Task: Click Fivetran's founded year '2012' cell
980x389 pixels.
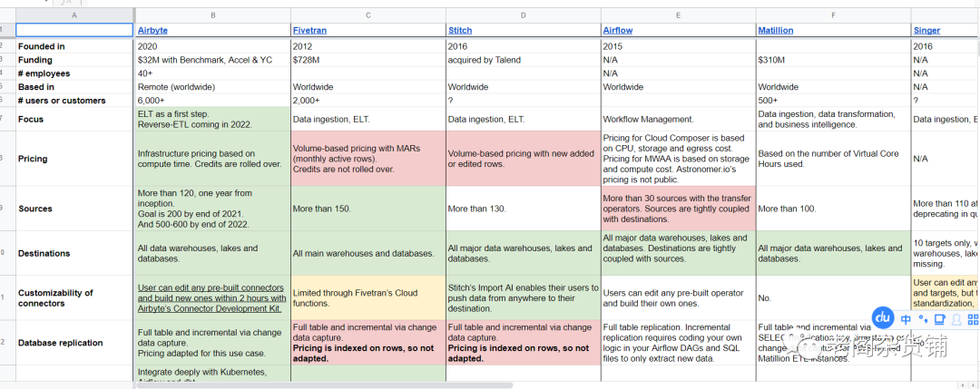Action: point(368,46)
